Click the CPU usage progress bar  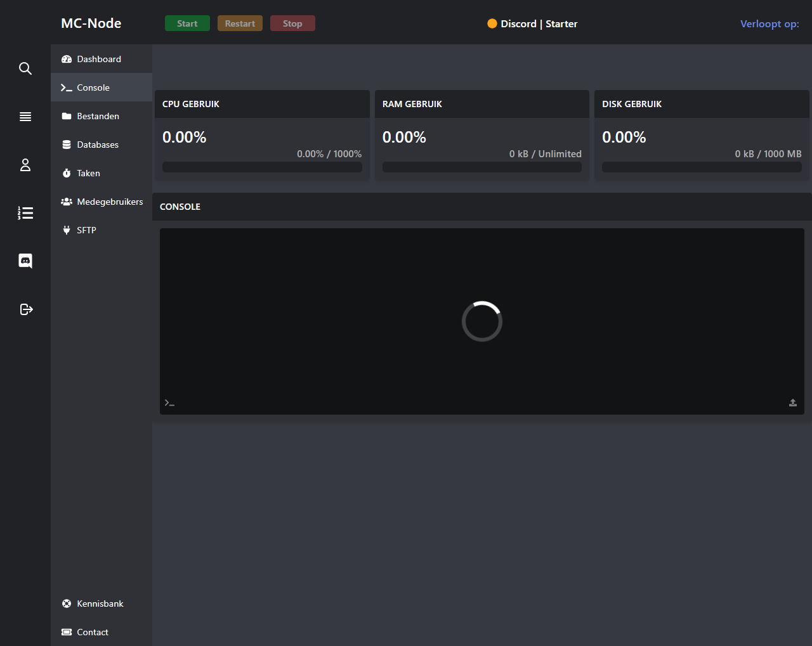(262, 167)
